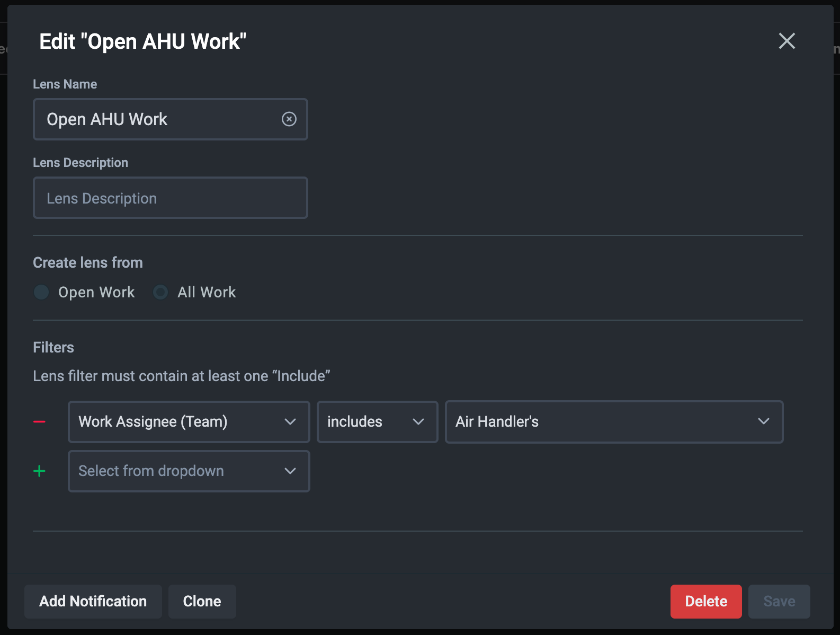Image resolution: width=840 pixels, height=635 pixels.
Task: Expand the includes operator dropdown
Action: pos(365,422)
